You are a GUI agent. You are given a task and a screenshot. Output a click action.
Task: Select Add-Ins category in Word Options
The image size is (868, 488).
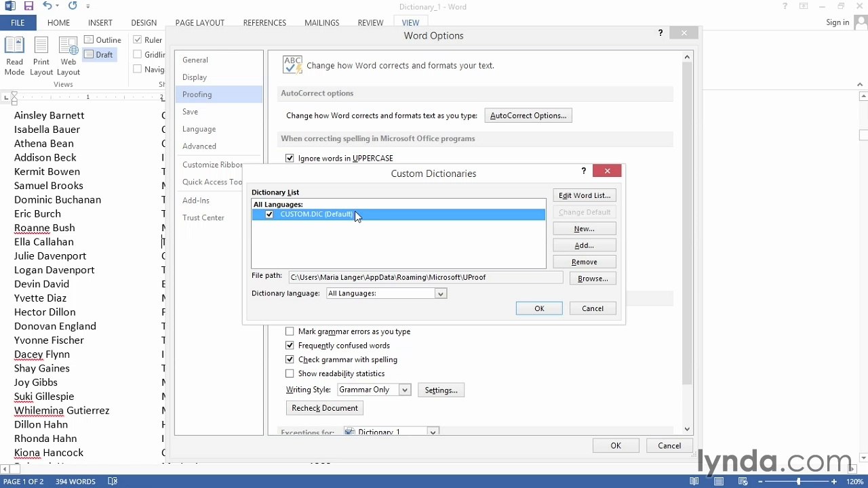[218, 201]
